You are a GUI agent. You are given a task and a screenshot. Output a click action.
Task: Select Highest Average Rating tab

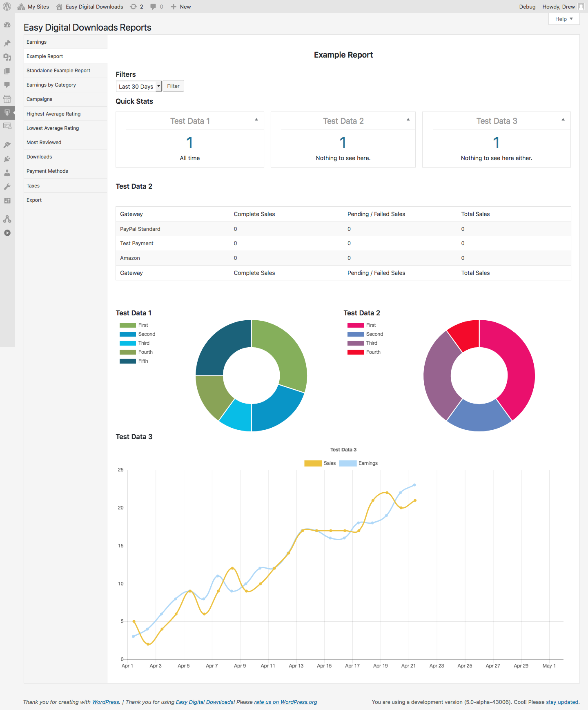click(x=65, y=114)
